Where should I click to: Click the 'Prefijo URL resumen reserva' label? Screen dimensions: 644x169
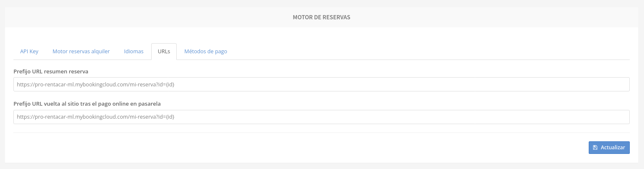[x=51, y=71]
